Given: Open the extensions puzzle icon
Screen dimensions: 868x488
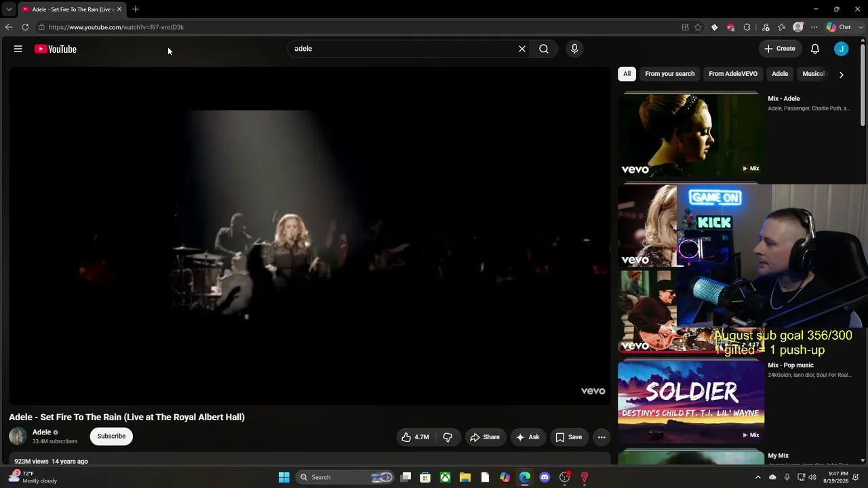Looking at the screenshot, I should [747, 27].
